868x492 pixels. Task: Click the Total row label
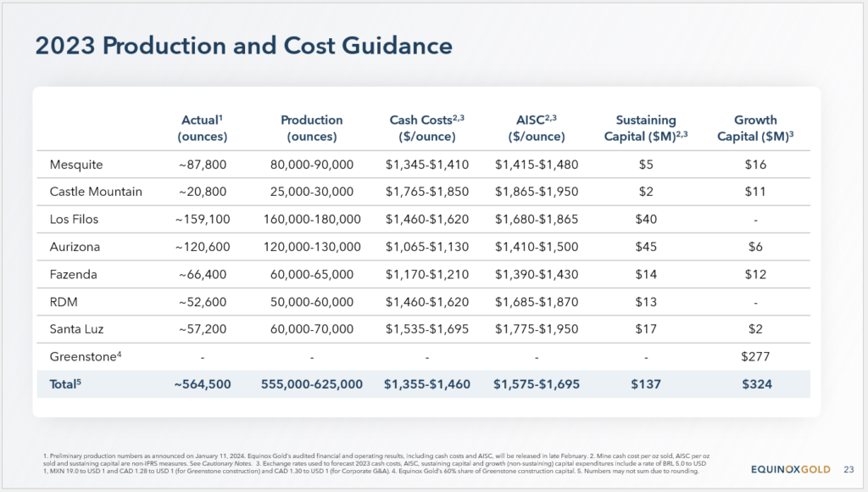65,384
